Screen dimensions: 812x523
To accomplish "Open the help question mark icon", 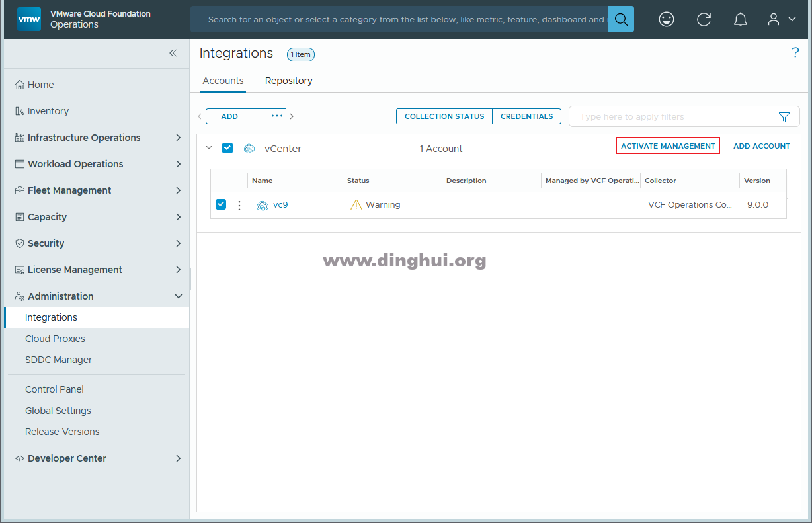I will 795,53.
